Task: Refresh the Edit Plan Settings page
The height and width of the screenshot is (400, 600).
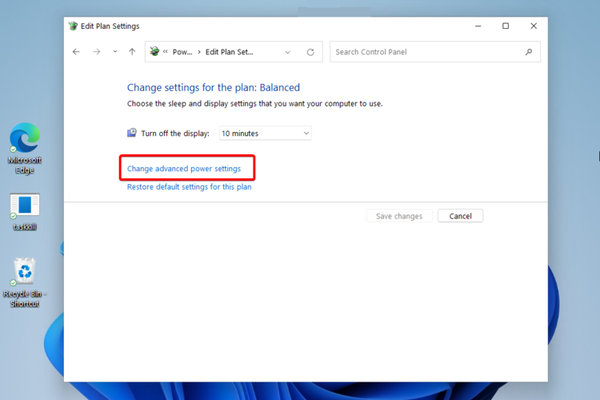Action: pos(311,52)
